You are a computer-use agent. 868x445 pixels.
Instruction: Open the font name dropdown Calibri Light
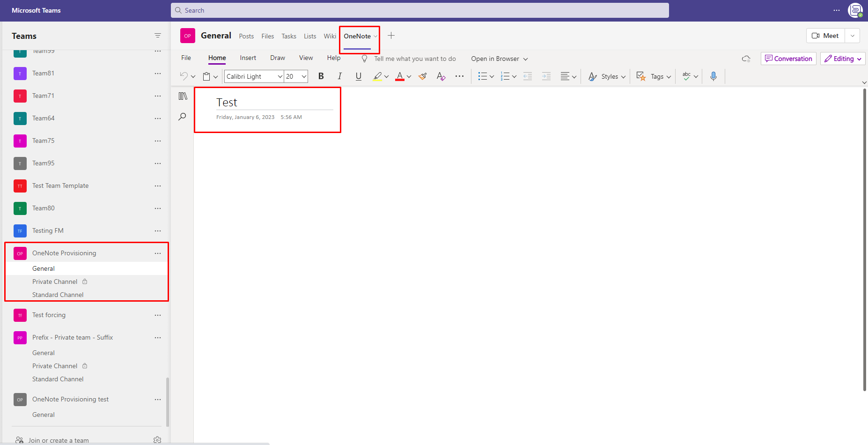click(254, 76)
